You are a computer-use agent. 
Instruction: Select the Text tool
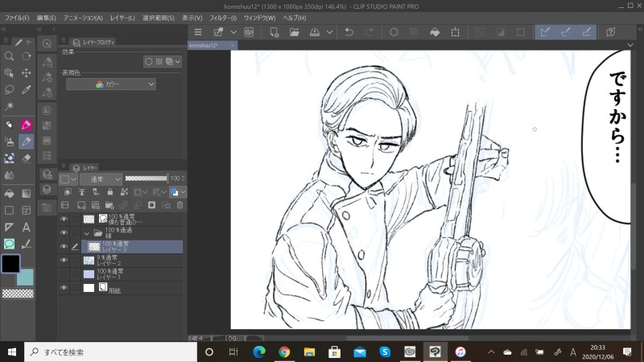(x=27, y=227)
